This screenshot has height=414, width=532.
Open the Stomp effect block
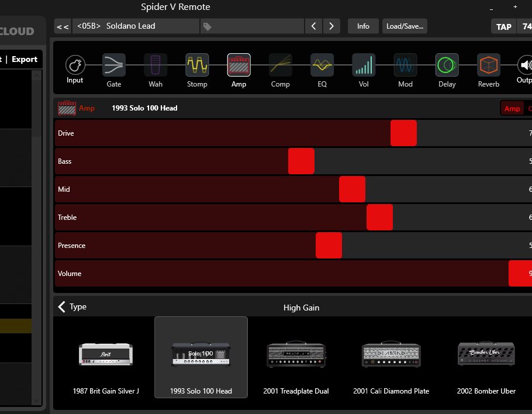click(197, 65)
